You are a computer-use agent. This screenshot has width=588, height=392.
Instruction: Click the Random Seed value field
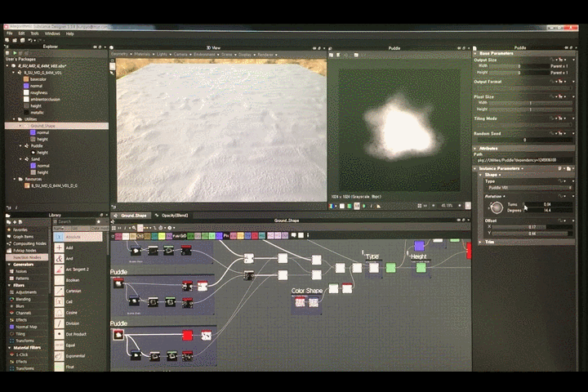(x=524, y=140)
